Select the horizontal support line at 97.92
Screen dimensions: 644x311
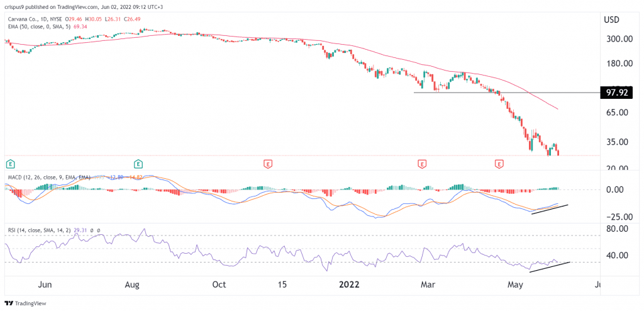pyautogui.click(x=507, y=93)
